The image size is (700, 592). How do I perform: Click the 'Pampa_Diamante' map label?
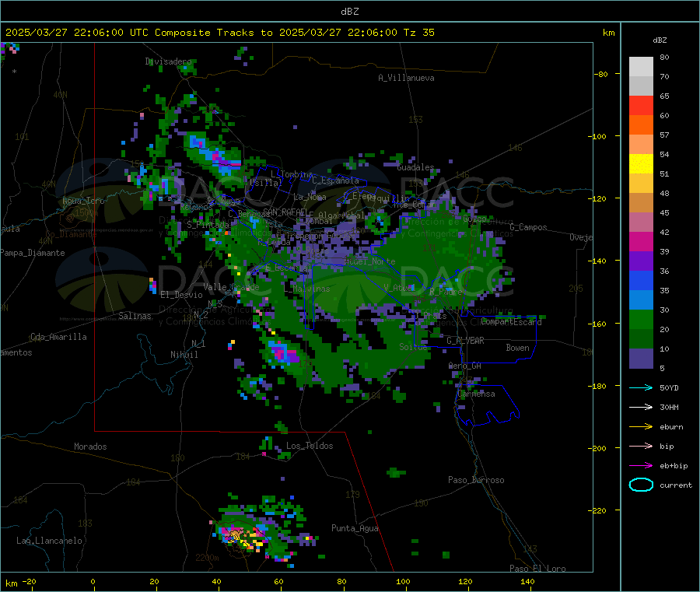click(x=33, y=253)
